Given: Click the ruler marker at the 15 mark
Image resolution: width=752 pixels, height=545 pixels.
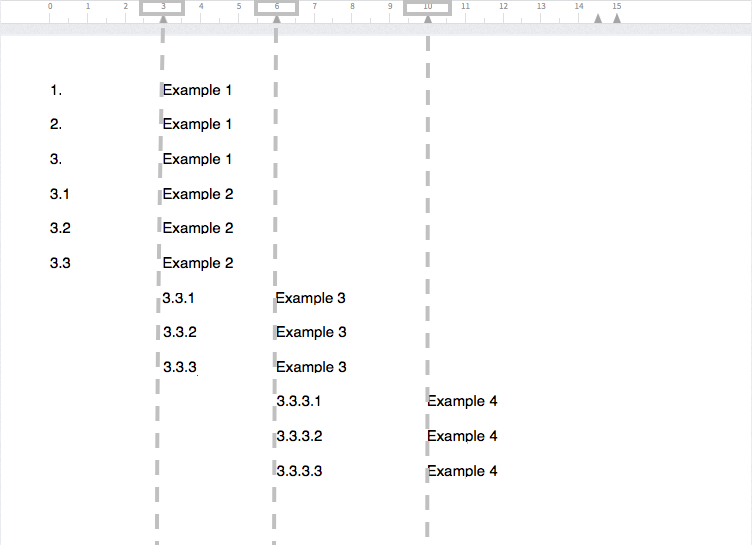Looking at the screenshot, I should pos(617,19).
